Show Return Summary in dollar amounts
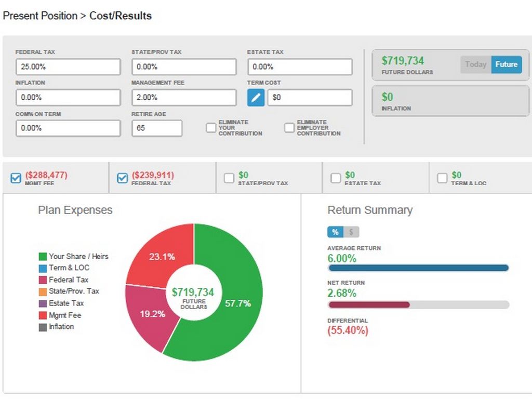 click(351, 232)
